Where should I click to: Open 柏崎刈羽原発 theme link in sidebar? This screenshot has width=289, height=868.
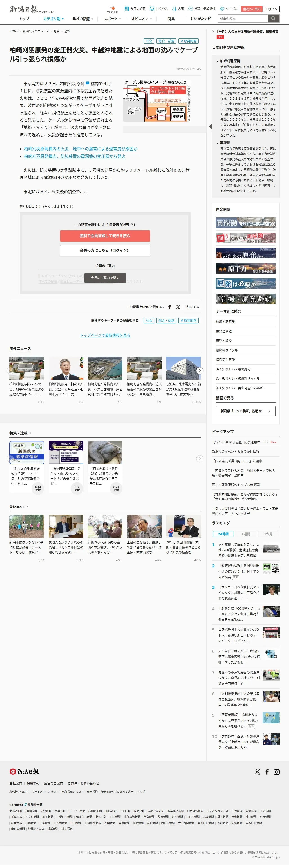click(x=225, y=322)
